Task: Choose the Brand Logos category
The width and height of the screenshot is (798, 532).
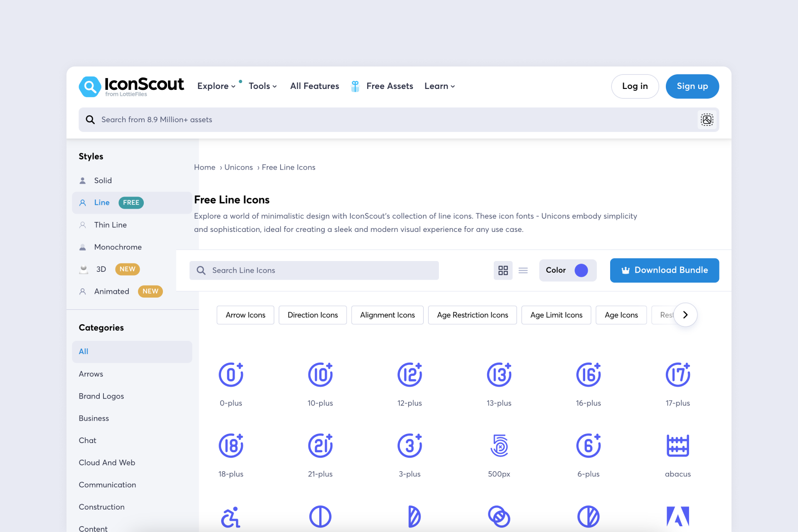Action: click(x=101, y=396)
